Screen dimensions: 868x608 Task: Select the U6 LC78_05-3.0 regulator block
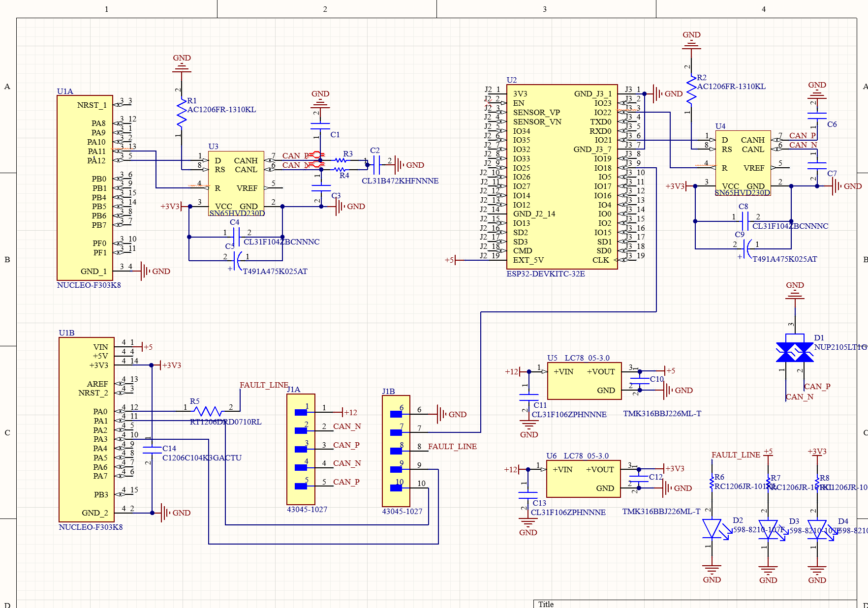(583, 479)
